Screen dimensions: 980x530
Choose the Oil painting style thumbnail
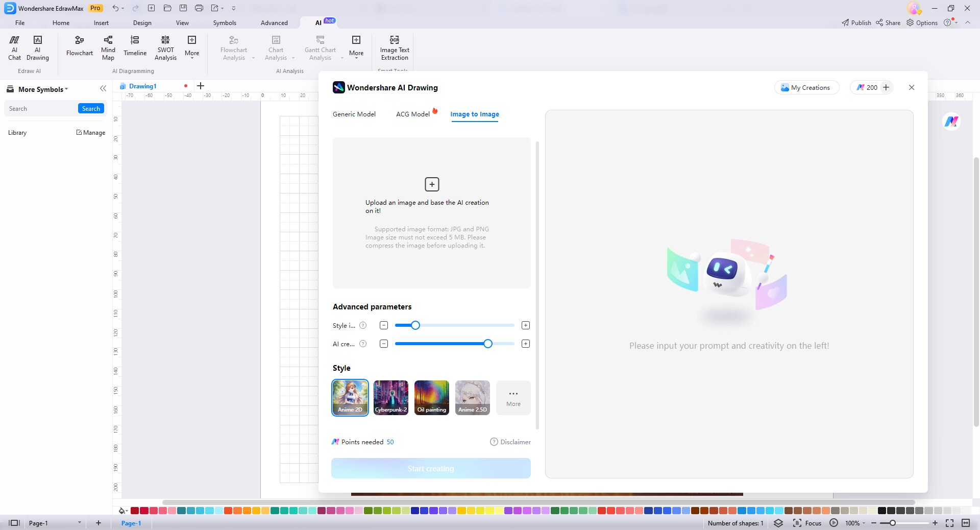(432, 398)
